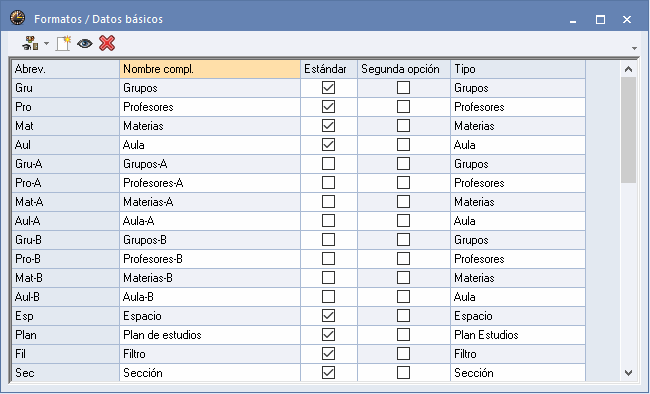Click the scrollbar up arrow
Viewport: 650px width, 394px height.
pos(628,69)
